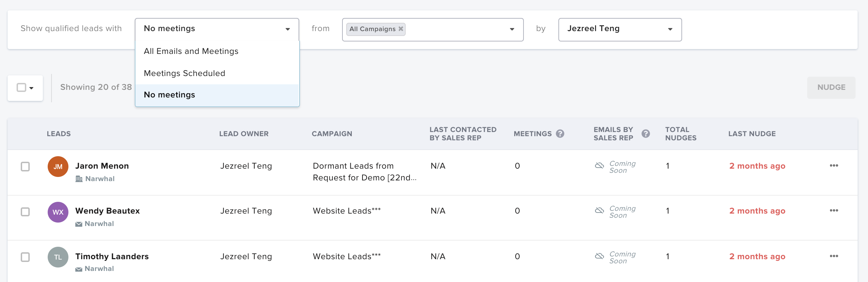
Task: Click envelope icon under Wendy Beautex
Action: pos(79,224)
